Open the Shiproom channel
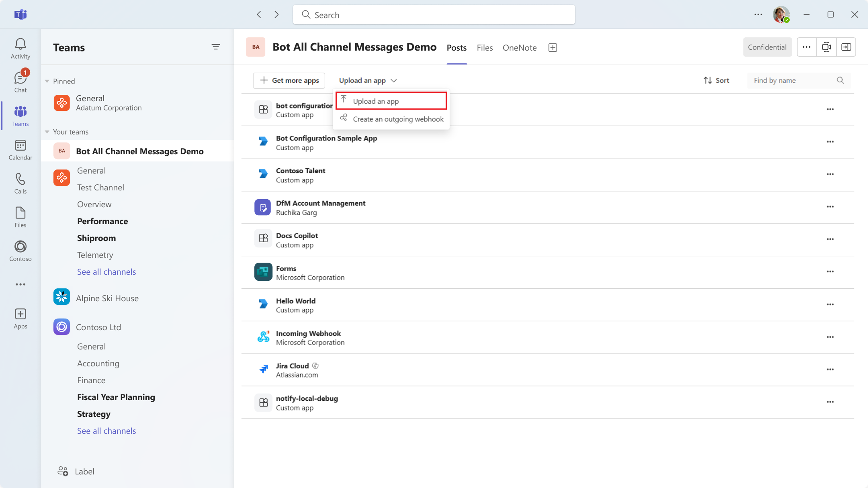 (x=96, y=238)
